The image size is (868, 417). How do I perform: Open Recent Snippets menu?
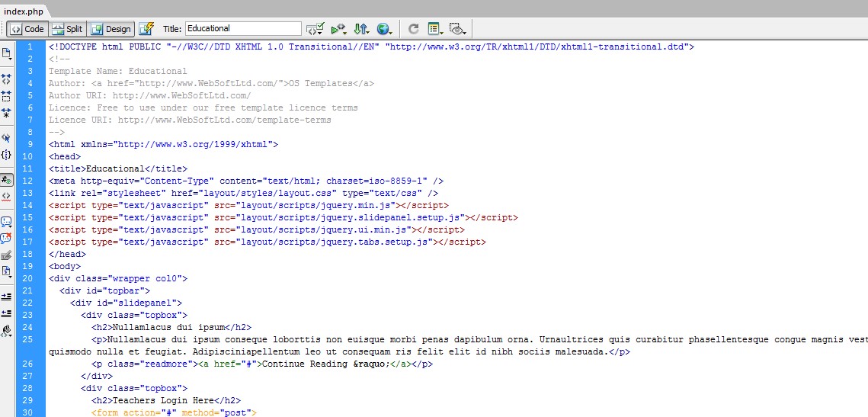click(7, 272)
